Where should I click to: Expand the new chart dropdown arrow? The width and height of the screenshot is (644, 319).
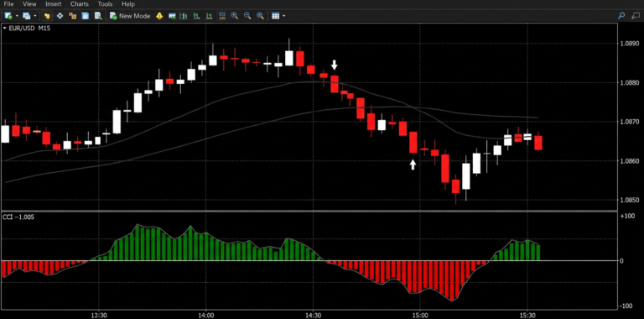(x=17, y=16)
